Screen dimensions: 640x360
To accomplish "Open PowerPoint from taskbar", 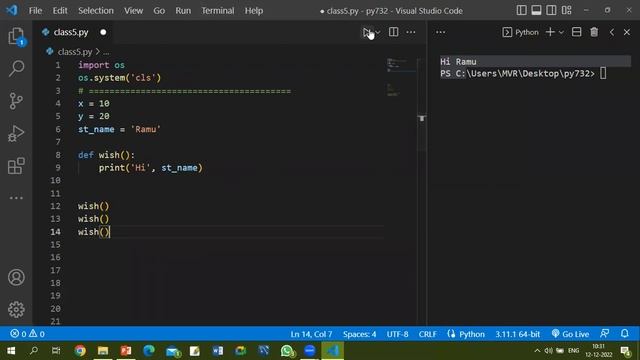I will coord(126,351).
